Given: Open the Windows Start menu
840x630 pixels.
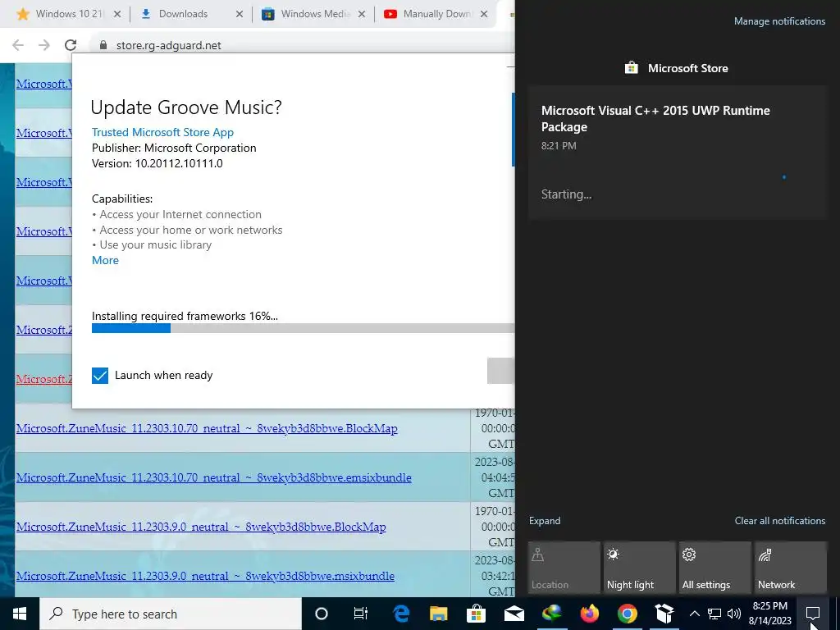Looking at the screenshot, I should coord(20,614).
